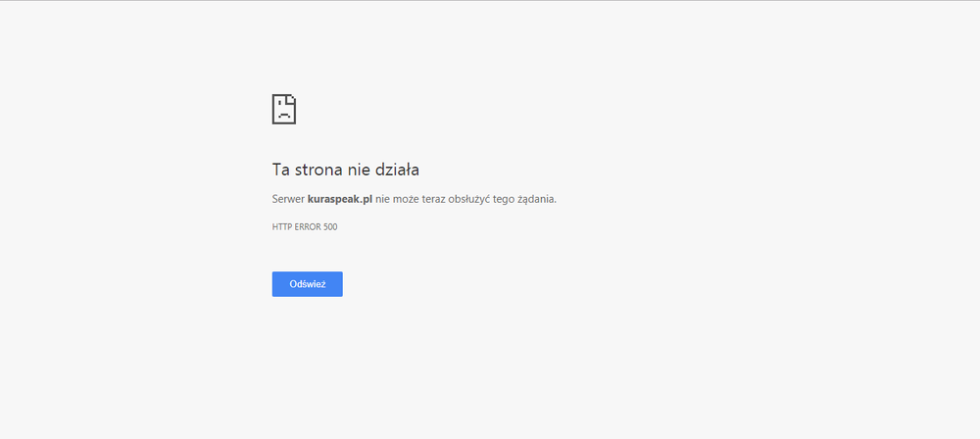
Task: Click the 'Ta strona nie działa' heading
Action: (345, 170)
